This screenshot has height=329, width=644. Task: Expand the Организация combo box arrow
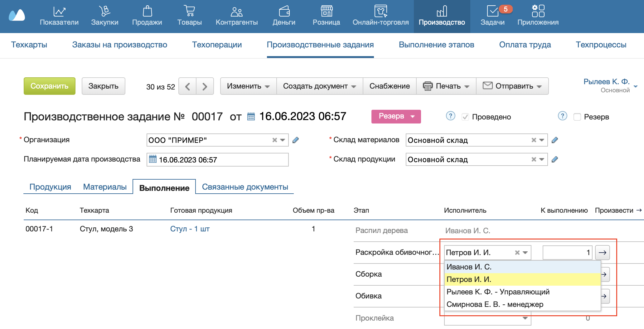click(x=283, y=140)
